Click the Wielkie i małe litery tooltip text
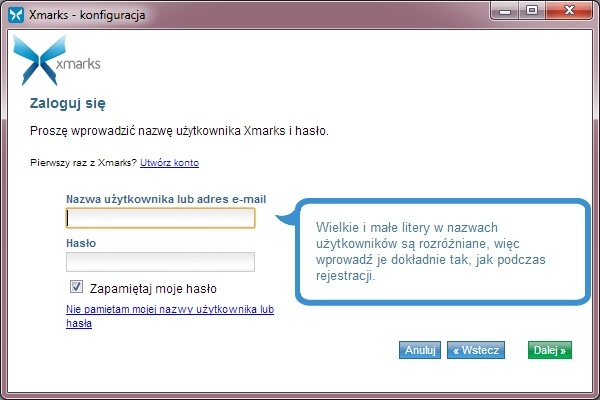The height and width of the screenshot is (400, 600). (x=430, y=251)
